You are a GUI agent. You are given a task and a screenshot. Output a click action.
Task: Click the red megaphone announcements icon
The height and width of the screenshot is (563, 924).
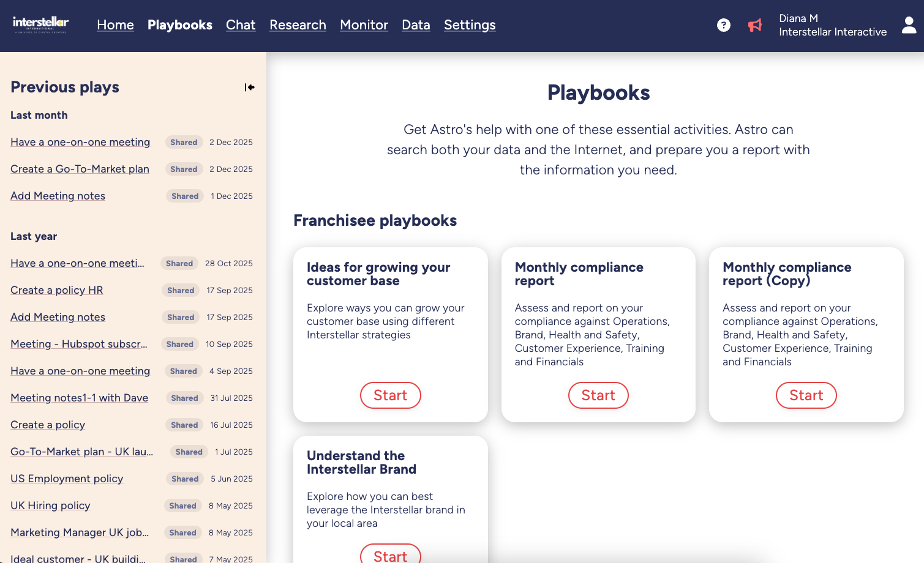(x=754, y=25)
